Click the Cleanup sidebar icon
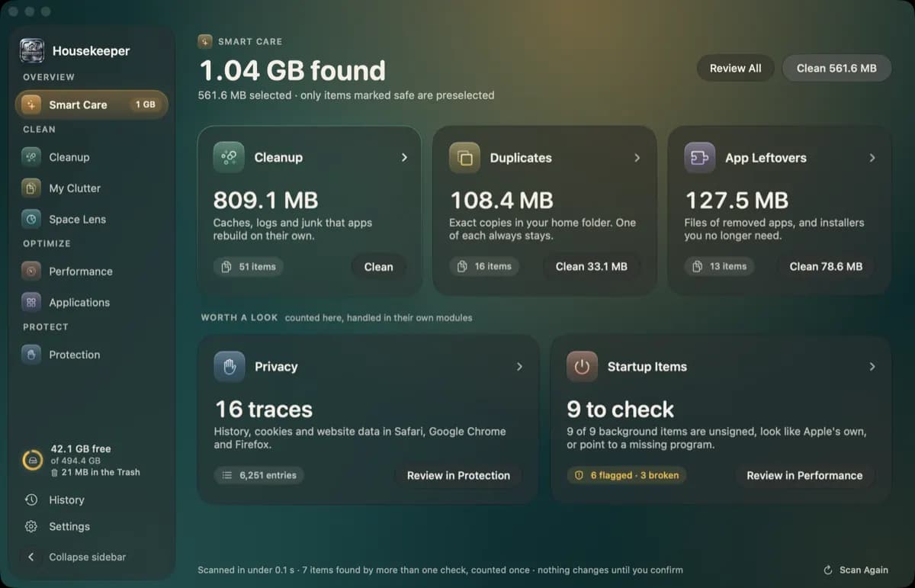Image resolution: width=915 pixels, height=588 pixels. (x=31, y=157)
